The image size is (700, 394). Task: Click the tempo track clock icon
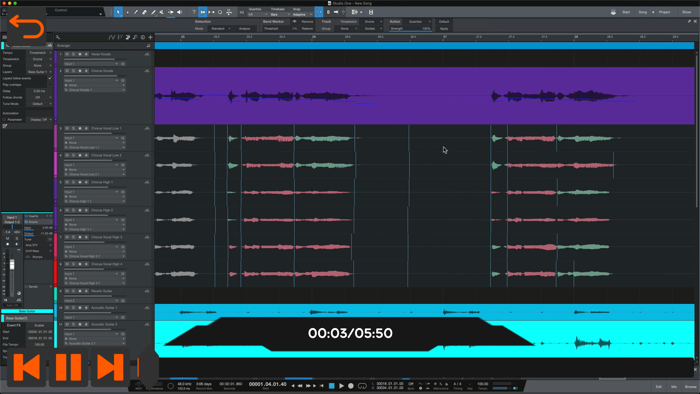pos(143,37)
